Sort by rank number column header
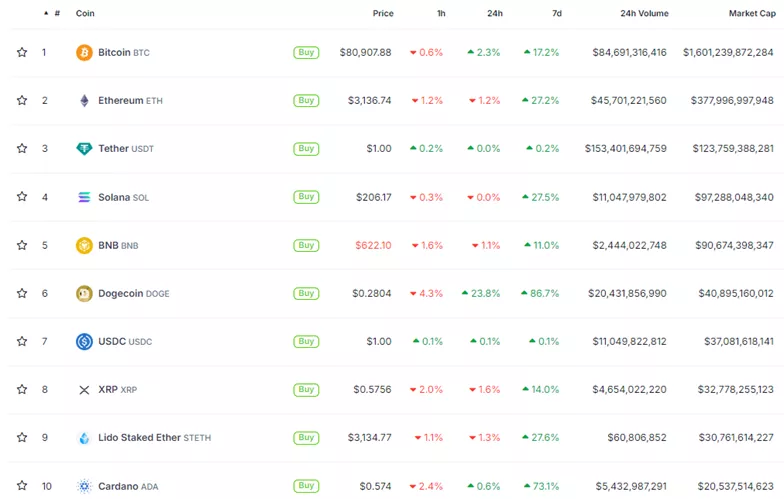Screen dimensions: 784x499 pos(52,14)
